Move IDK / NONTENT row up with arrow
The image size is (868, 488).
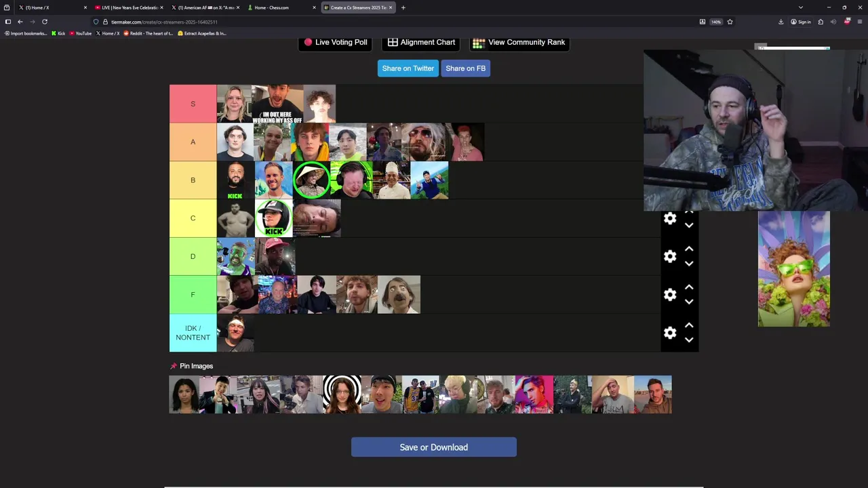click(689, 325)
